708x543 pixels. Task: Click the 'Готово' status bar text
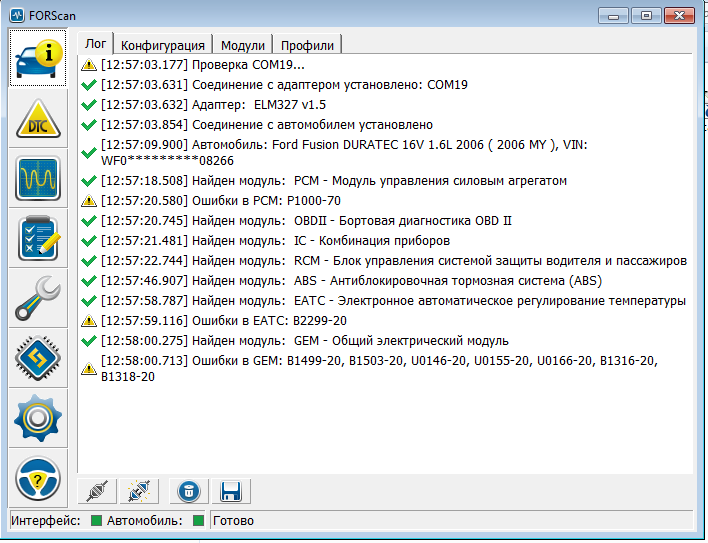click(x=233, y=520)
